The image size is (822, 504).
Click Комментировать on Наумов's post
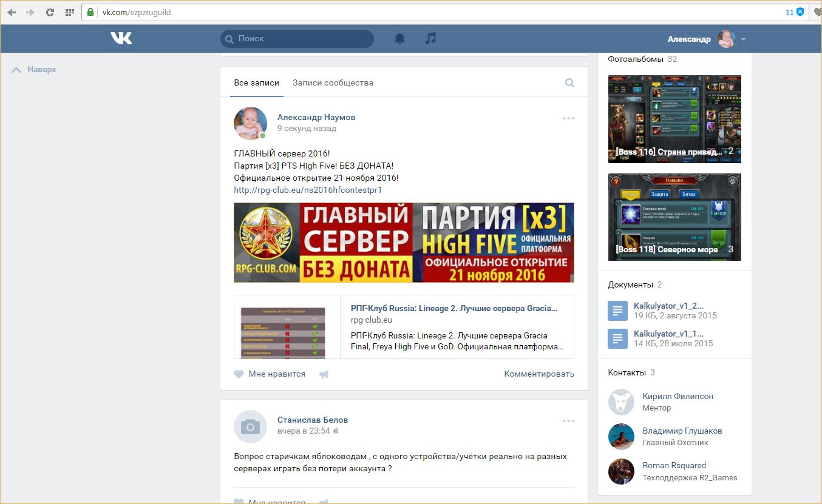pos(539,374)
